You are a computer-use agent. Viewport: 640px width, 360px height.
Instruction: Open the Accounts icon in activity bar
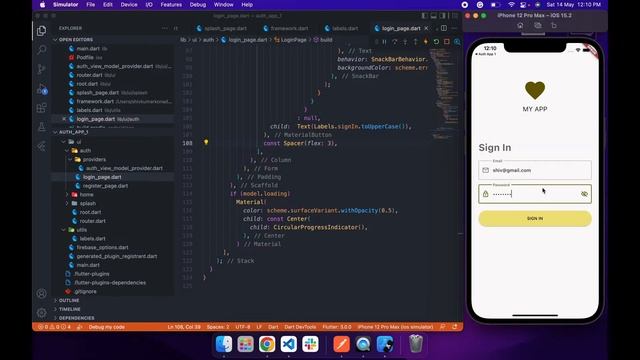[x=41, y=293]
